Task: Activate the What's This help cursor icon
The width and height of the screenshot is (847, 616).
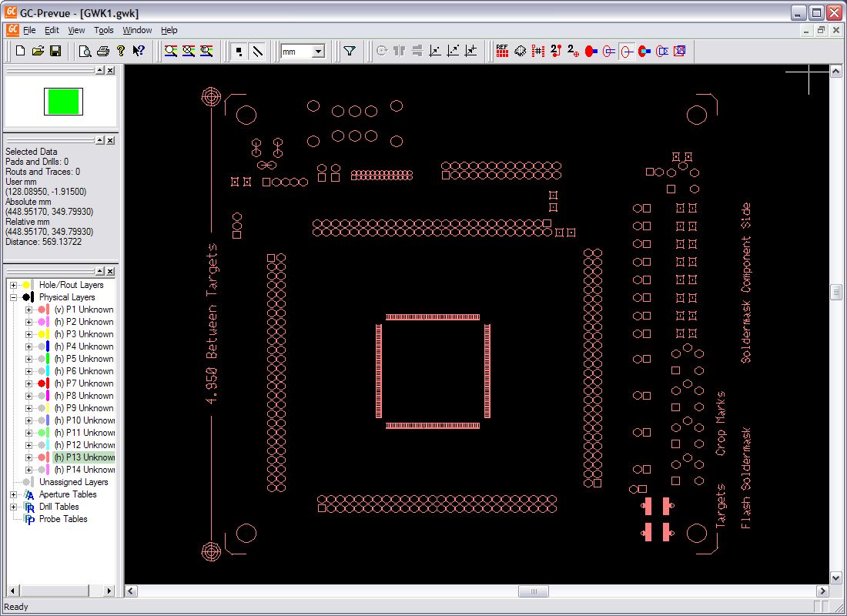Action: pos(139,51)
